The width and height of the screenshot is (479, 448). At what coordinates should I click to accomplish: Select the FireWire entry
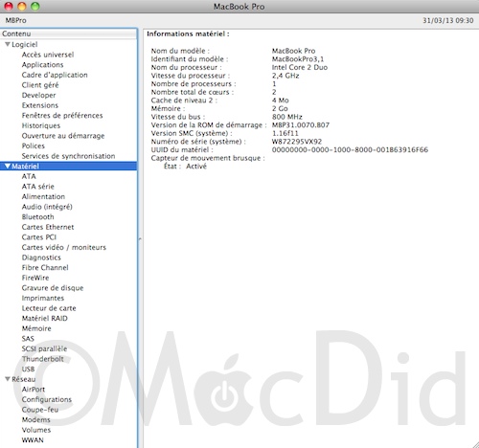click(35, 278)
